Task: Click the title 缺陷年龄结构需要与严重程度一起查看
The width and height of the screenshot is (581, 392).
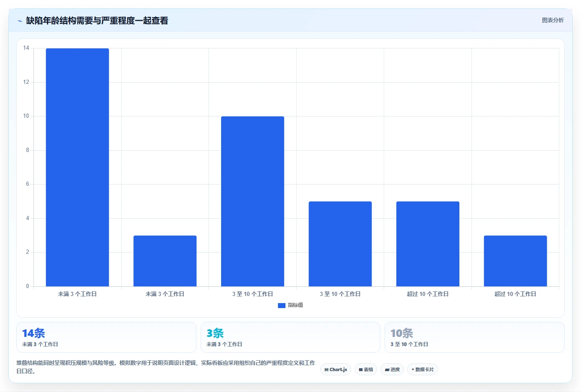Action: point(97,20)
